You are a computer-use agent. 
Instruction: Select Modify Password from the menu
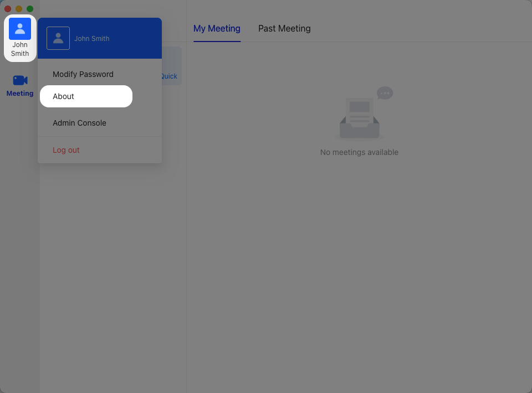pyautogui.click(x=82, y=74)
